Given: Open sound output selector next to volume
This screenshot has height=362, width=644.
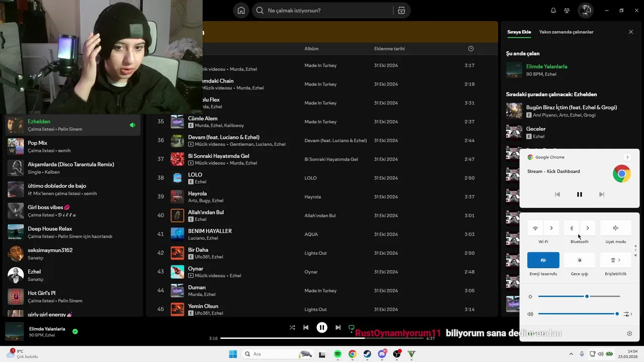Looking at the screenshot, I should click(x=628, y=314).
